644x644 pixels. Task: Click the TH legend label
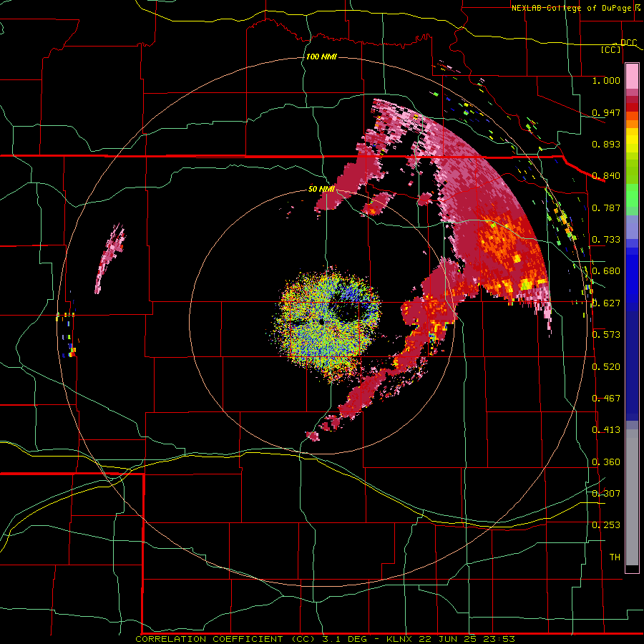615,557
